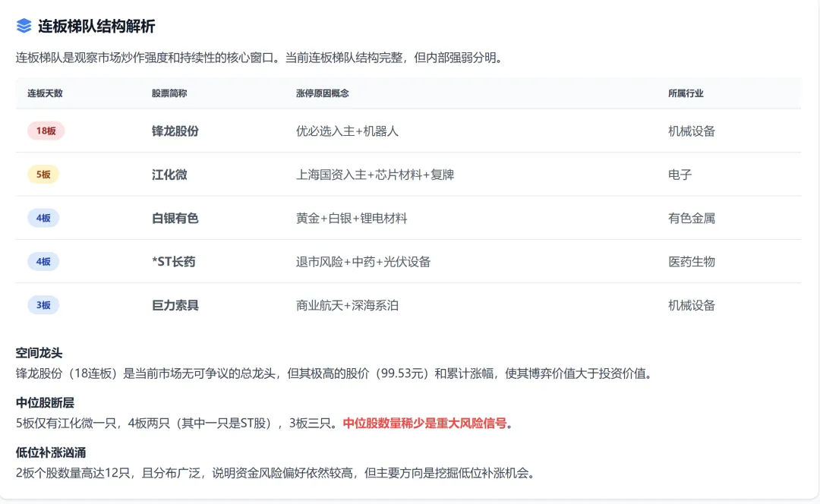Image resolution: width=820 pixels, height=504 pixels.
Task: Click the industry cell 电子
Action: point(680,174)
